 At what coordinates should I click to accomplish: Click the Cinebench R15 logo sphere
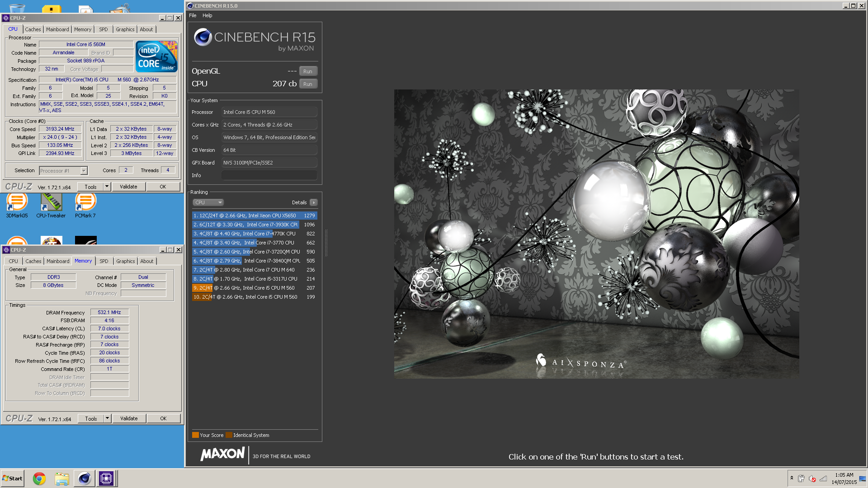pos(203,37)
